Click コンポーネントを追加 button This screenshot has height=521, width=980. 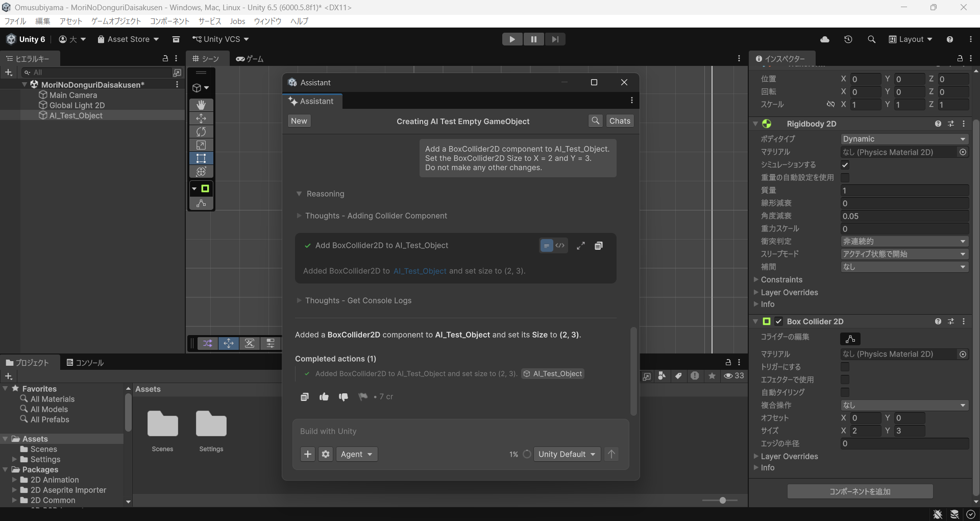[x=860, y=491]
